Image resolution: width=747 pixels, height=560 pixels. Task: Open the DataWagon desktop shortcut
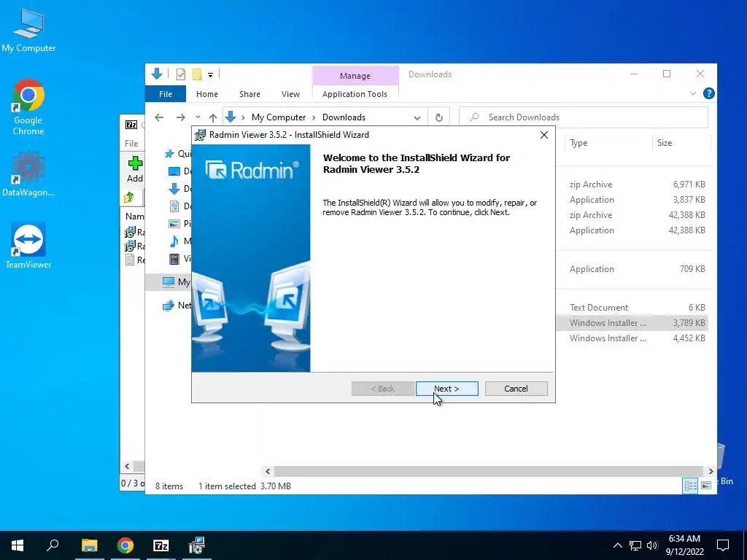28,174
